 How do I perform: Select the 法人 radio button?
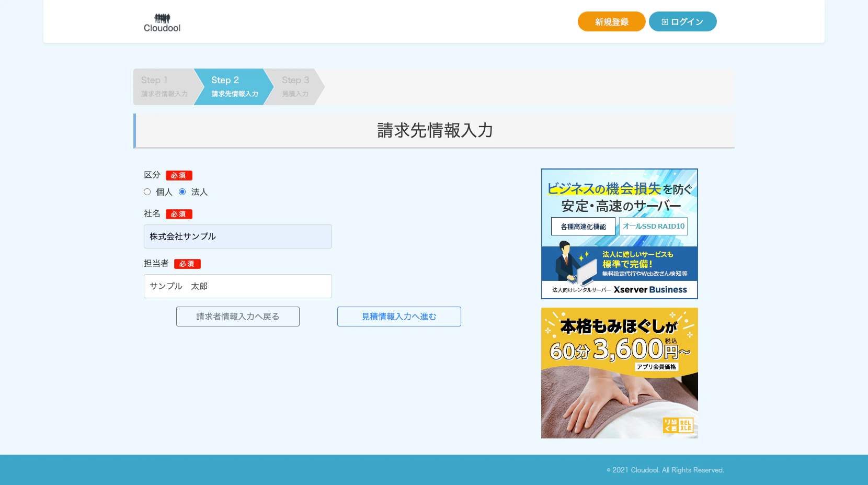point(182,192)
